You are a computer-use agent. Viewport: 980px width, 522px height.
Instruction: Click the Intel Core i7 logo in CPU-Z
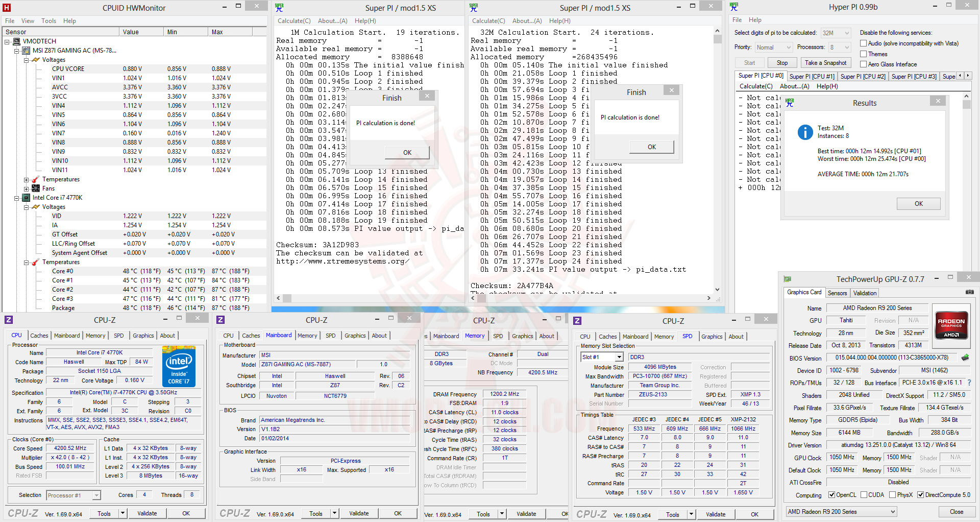pos(179,366)
